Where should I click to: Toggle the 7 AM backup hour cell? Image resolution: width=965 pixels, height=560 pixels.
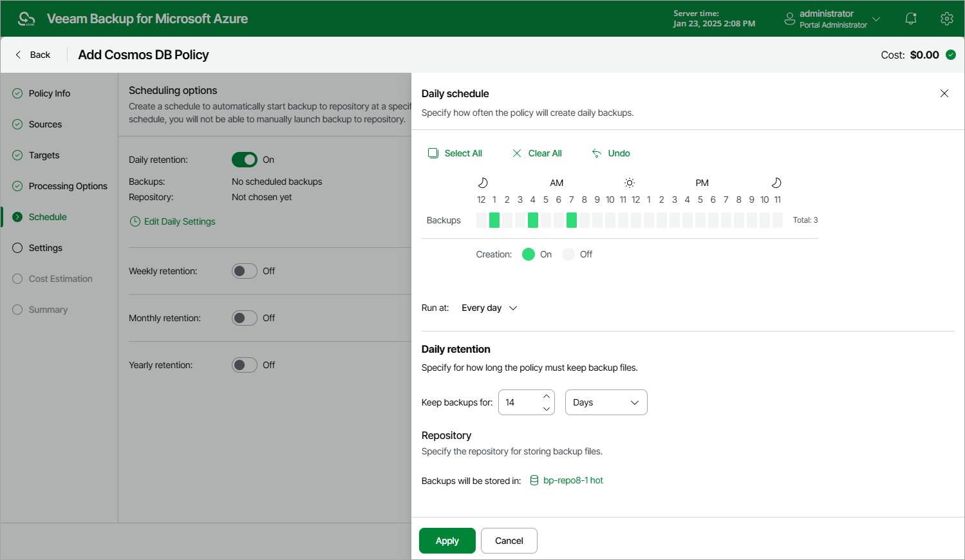click(572, 220)
